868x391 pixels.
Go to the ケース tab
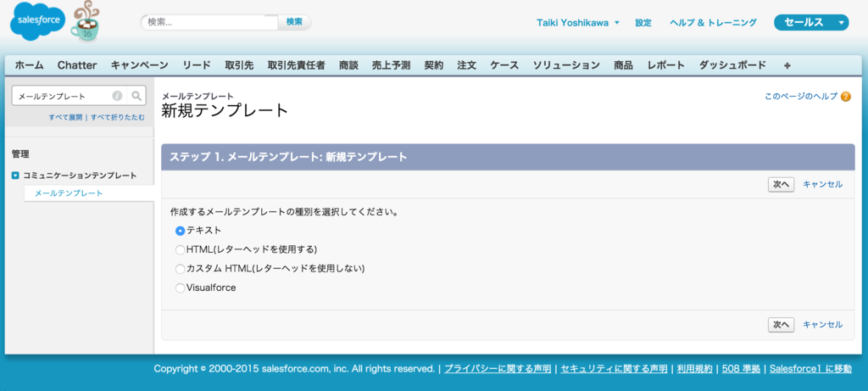pos(504,65)
